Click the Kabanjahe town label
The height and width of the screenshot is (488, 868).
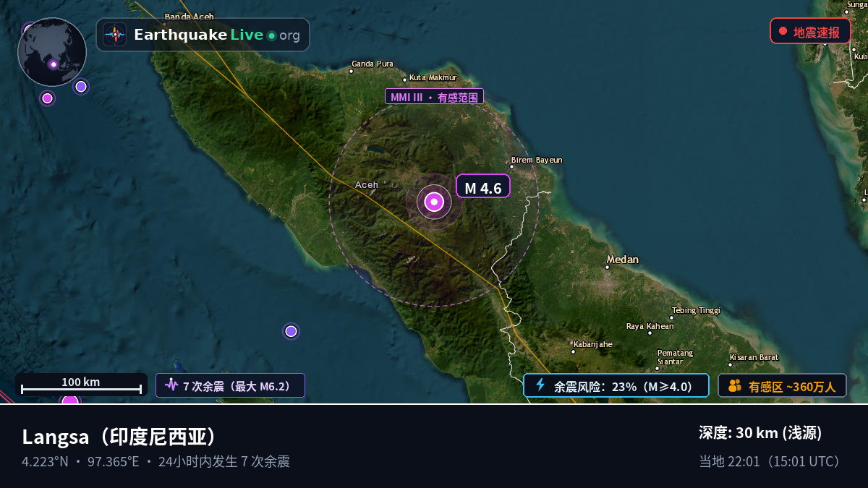(592, 343)
